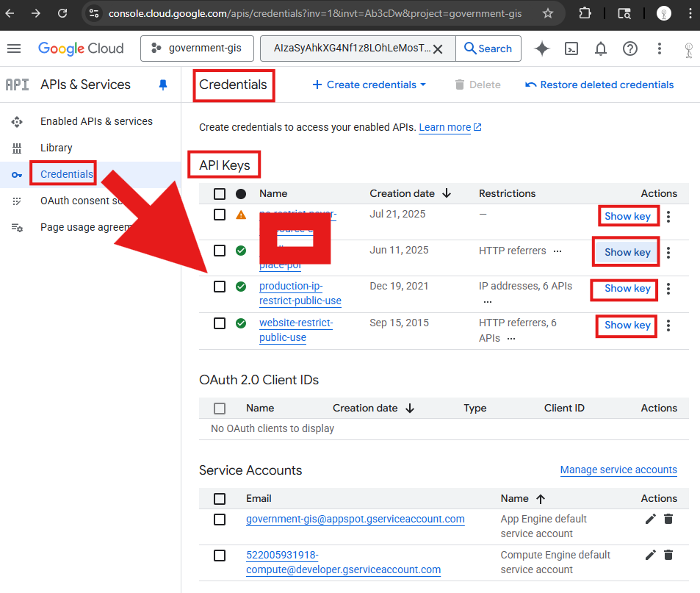This screenshot has width=700, height=593.
Task: Open Page usage agreements sidebar item
Action: pos(86,227)
